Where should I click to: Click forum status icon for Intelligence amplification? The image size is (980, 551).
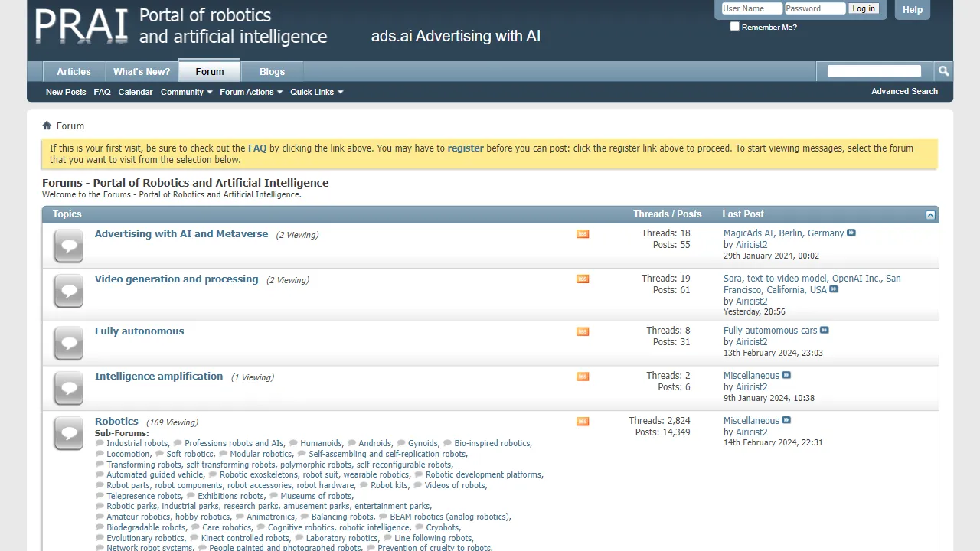pyautogui.click(x=69, y=389)
